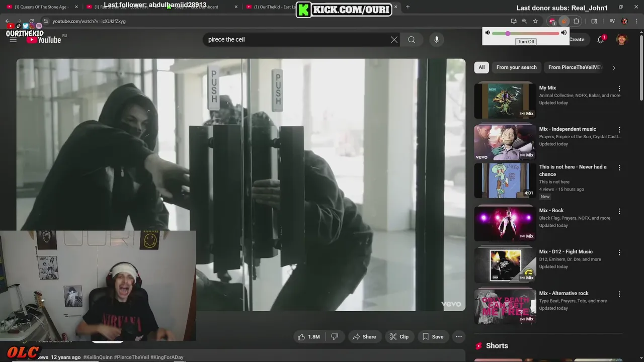Image resolution: width=644 pixels, height=362 pixels.
Task: Close the Queens Of The Stone Age tab
Action: click(76, 7)
